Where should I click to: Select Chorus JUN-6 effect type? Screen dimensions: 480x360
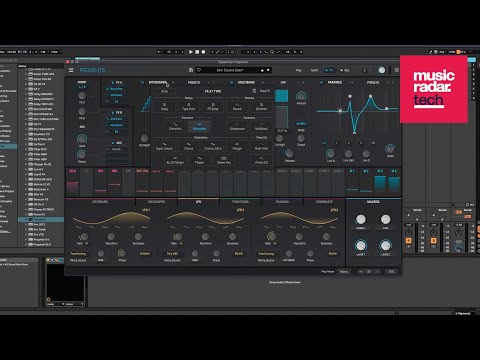213,146
